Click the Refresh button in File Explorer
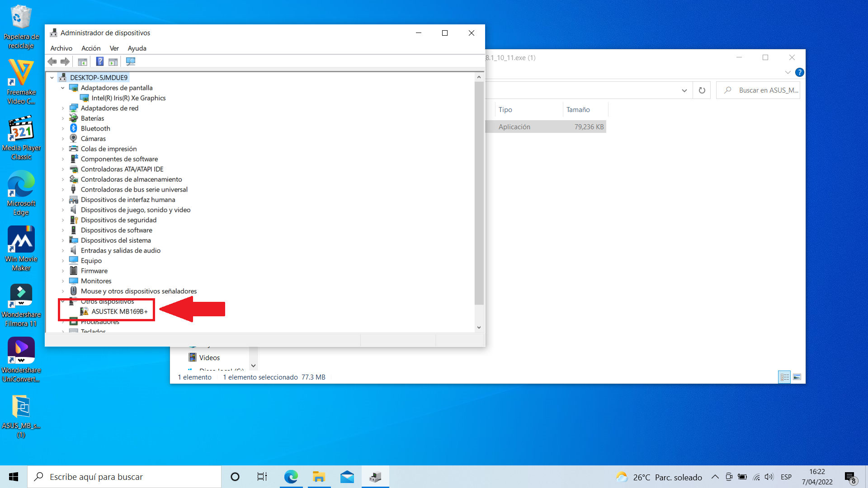This screenshot has height=488, width=868. pos(702,90)
